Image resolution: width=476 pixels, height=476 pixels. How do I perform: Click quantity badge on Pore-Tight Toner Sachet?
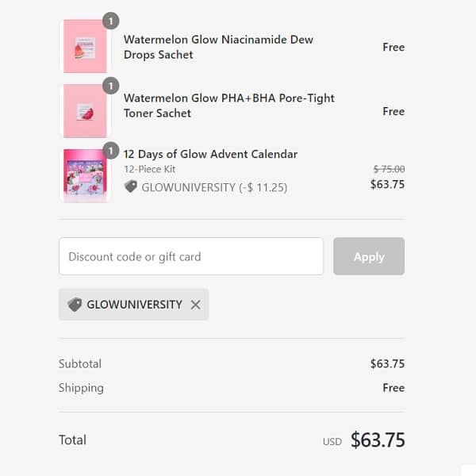click(x=111, y=86)
